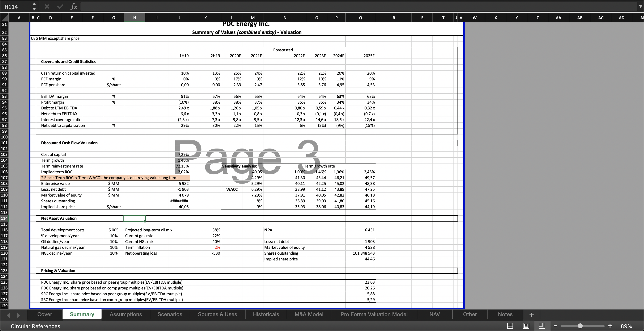Open the Assumptions sheet tab
Viewport: 644px width, 331px height.
(126, 314)
